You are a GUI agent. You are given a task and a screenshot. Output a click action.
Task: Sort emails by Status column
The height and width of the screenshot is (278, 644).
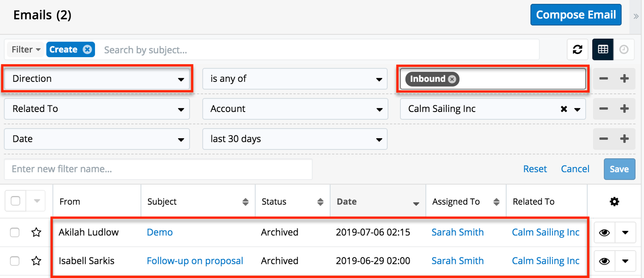[x=320, y=202]
